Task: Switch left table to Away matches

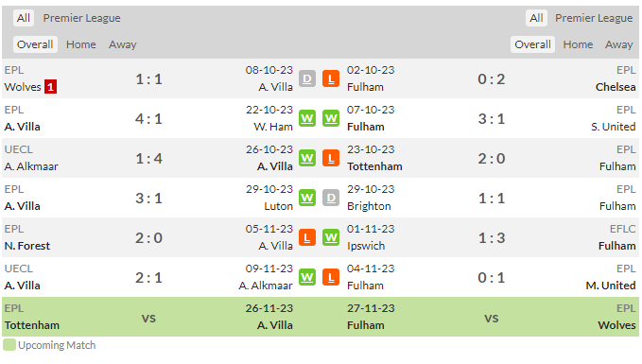Action: 122,44
